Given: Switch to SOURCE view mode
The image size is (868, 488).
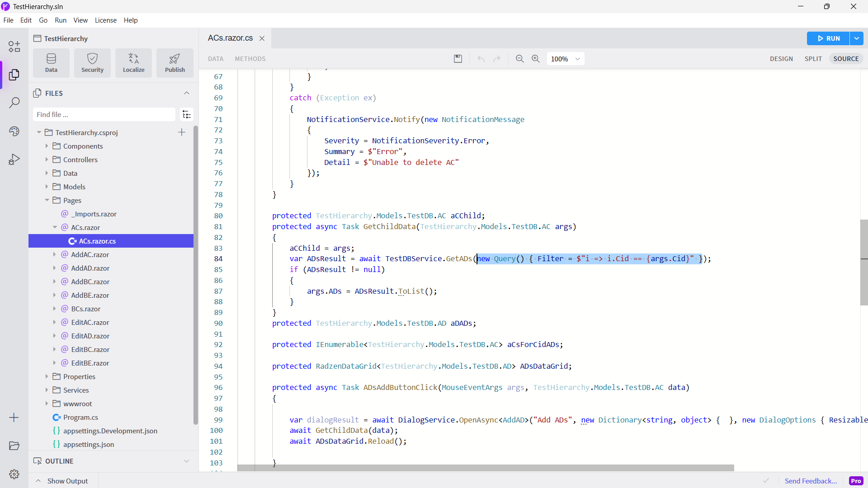Looking at the screenshot, I should coord(846,59).
